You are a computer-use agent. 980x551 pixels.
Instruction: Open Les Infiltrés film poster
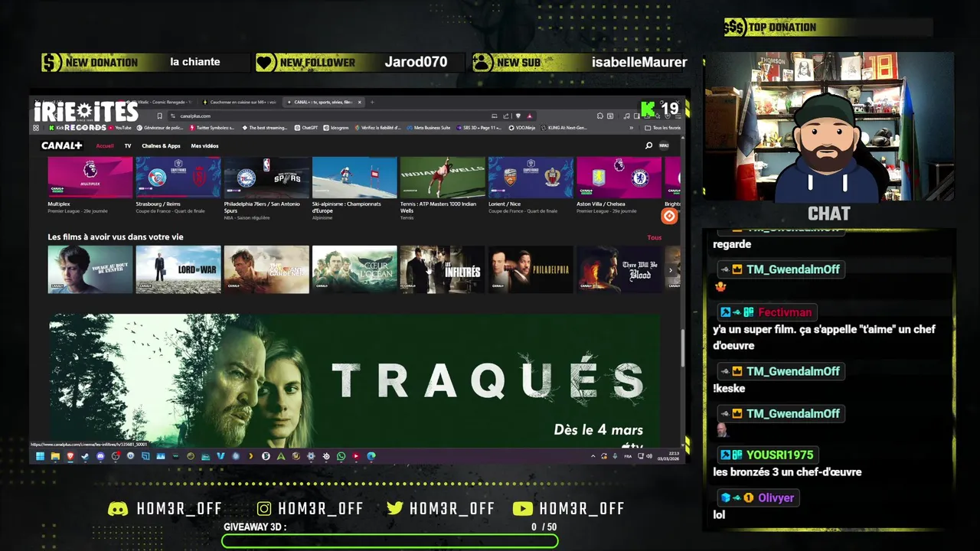click(x=443, y=269)
